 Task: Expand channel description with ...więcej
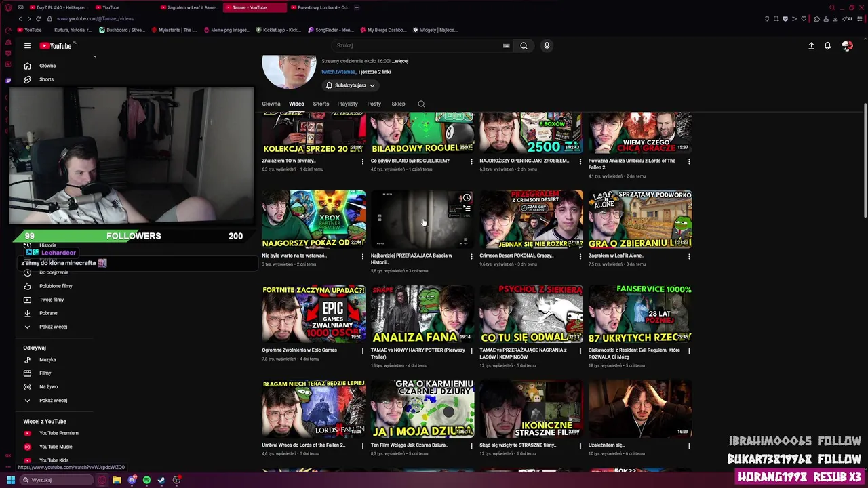pyautogui.click(x=400, y=61)
